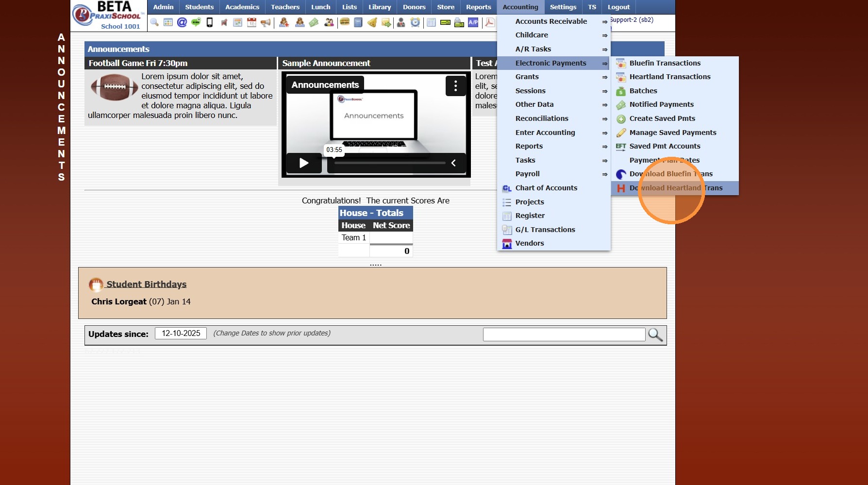
Task: Click the search magnifier beside updates field
Action: pyautogui.click(x=655, y=334)
